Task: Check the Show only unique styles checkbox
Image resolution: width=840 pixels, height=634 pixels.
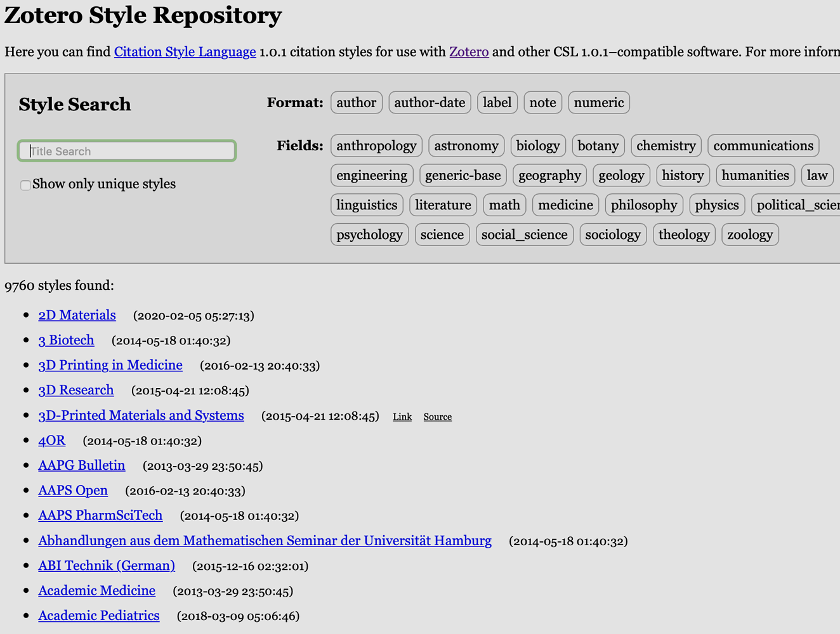Action: (x=25, y=185)
